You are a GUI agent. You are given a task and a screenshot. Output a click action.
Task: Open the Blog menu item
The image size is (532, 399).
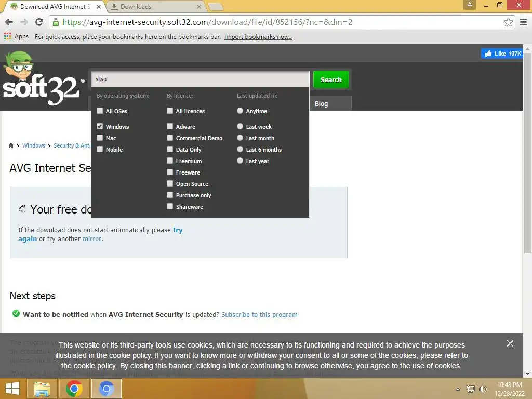tap(321, 103)
